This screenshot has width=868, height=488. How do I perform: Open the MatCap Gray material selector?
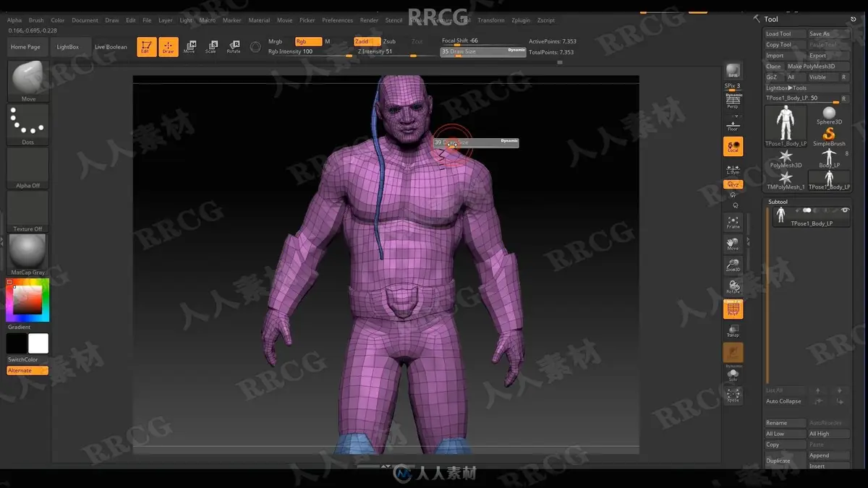[x=28, y=254]
